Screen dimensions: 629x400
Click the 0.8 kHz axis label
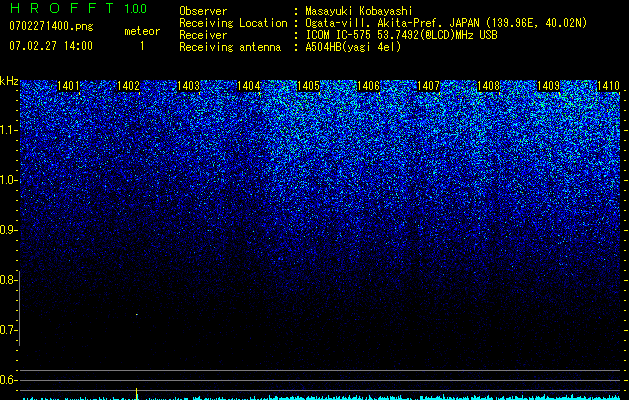(x=9, y=280)
